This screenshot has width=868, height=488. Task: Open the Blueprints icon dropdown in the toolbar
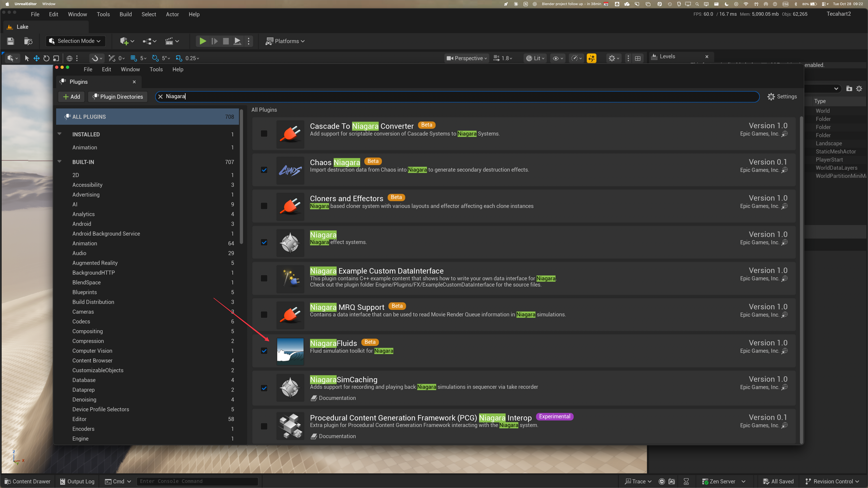(x=149, y=41)
